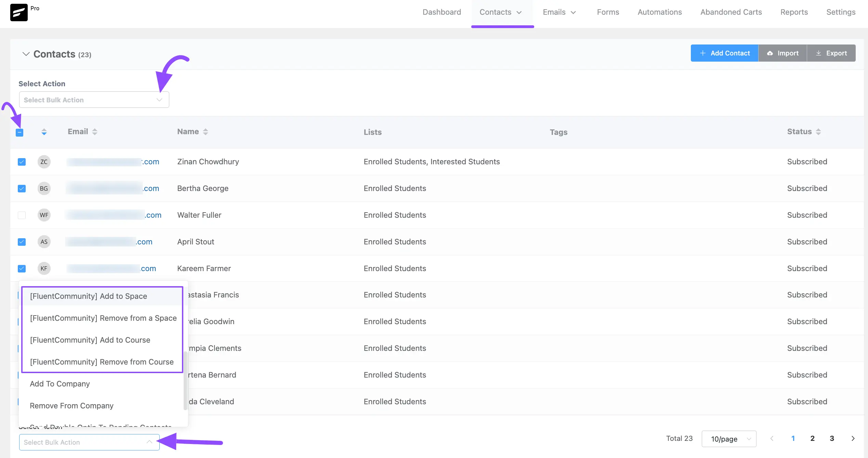Click the WF avatar of Walter Fuller

(x=44, y=215)
